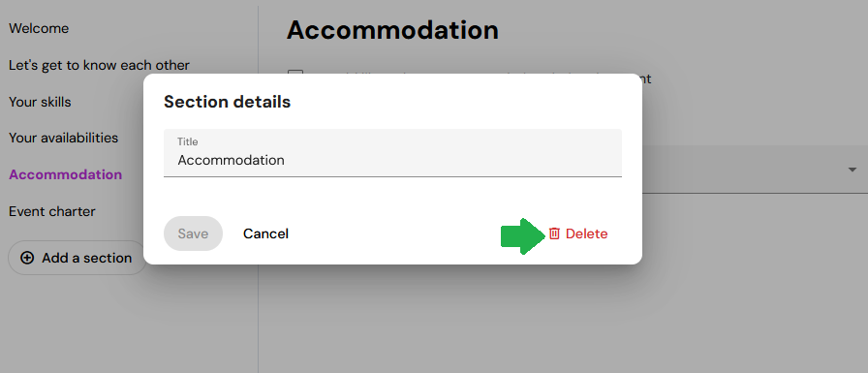Tick the checkbox under the Accommodation heading
Viewport: 868px width, 373px height.
click(295, 76)
